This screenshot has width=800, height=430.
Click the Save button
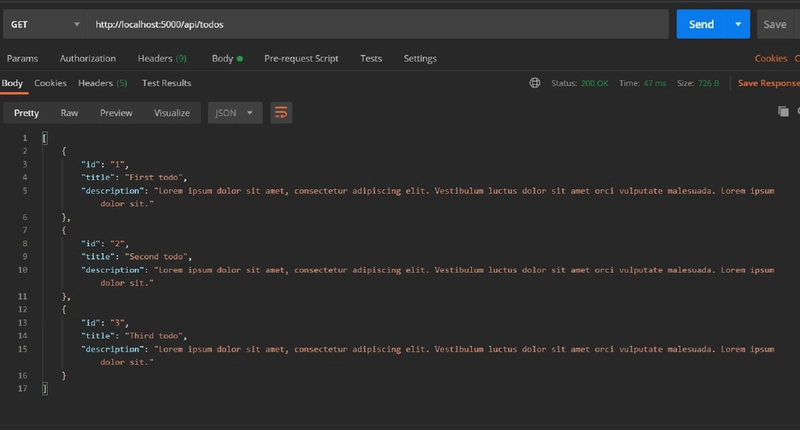(x=774, y=24)
